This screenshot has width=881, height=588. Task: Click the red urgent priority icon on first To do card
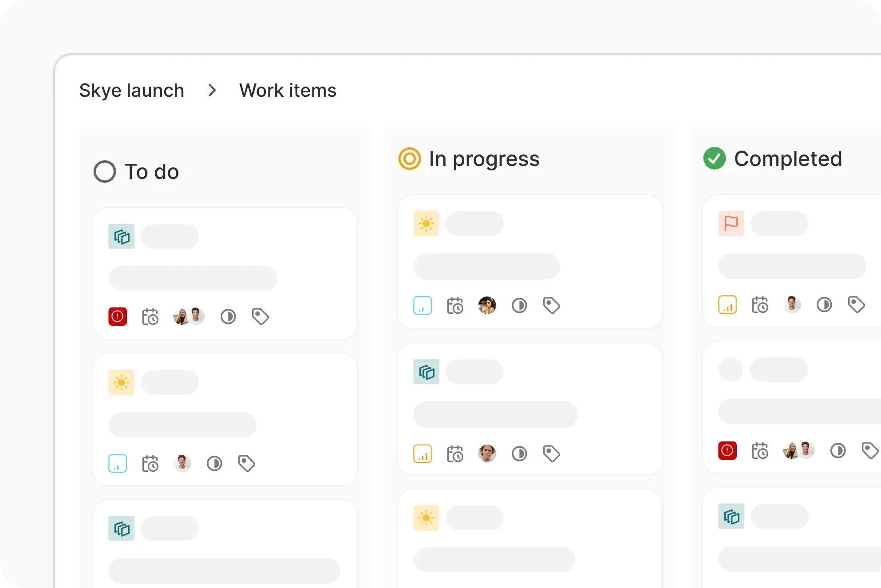tap(117, 316)
